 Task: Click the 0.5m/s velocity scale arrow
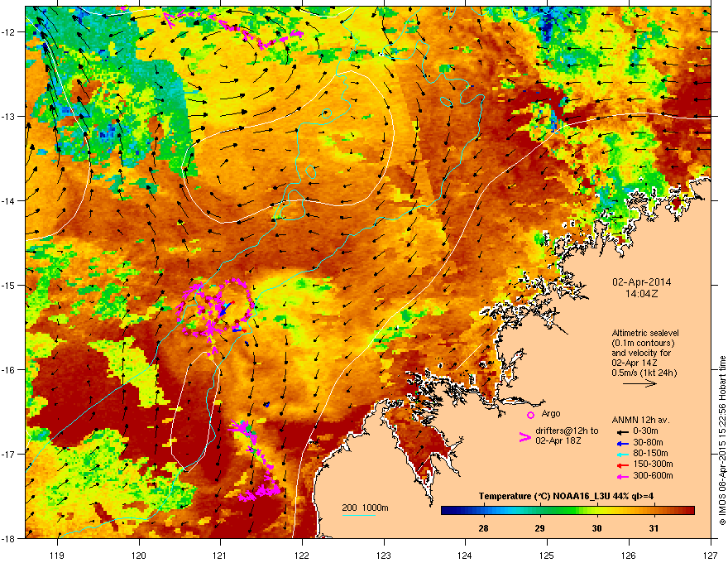pos(639,383)
